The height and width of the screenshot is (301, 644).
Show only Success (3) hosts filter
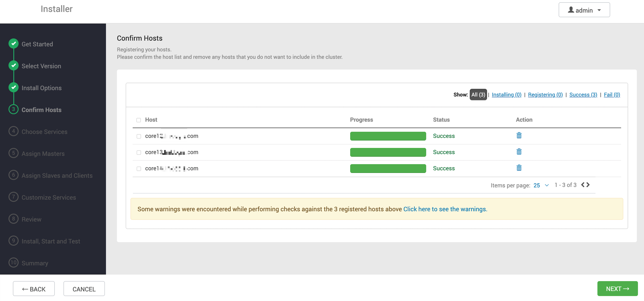[583, 95]
